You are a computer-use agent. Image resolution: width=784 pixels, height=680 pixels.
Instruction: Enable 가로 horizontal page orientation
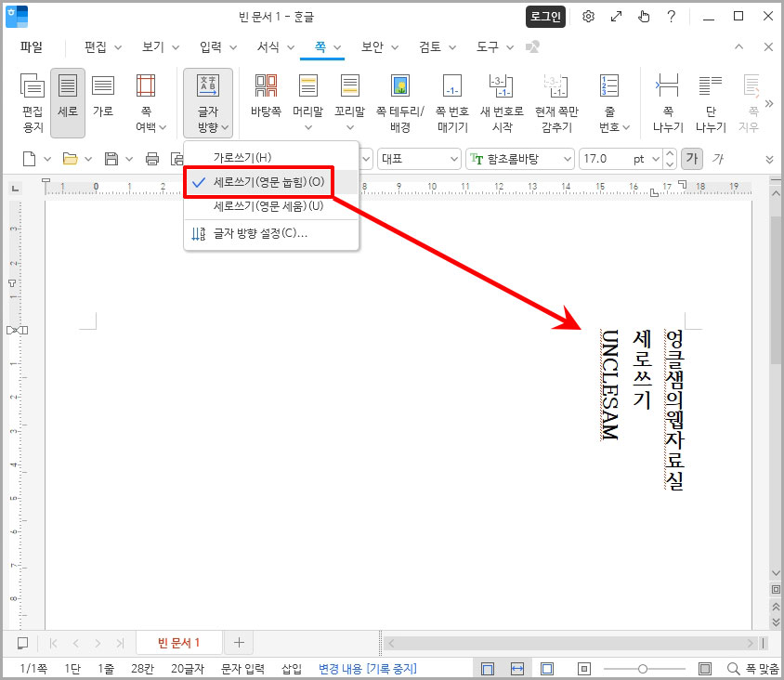tap(102, 102)
